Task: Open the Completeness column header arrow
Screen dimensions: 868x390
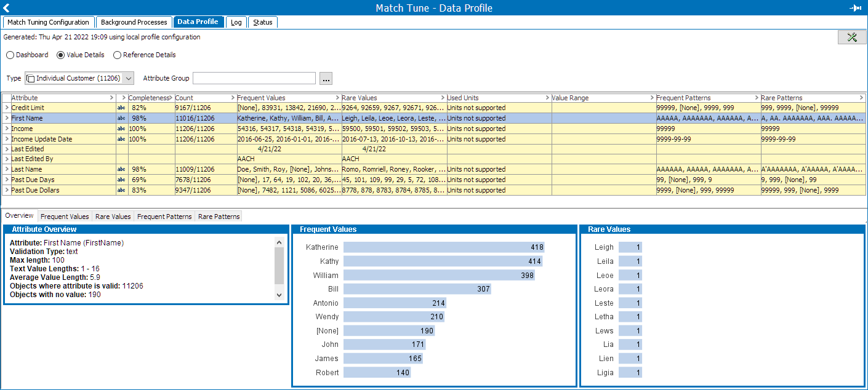Action: [171, 98]
